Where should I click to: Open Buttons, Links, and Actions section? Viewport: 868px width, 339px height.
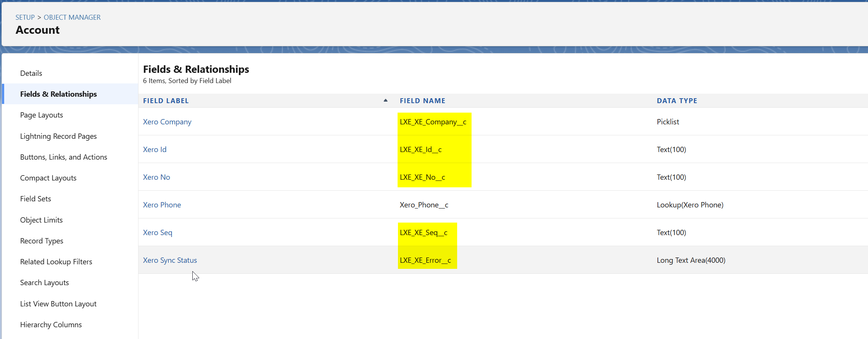(x=64, y=157)
